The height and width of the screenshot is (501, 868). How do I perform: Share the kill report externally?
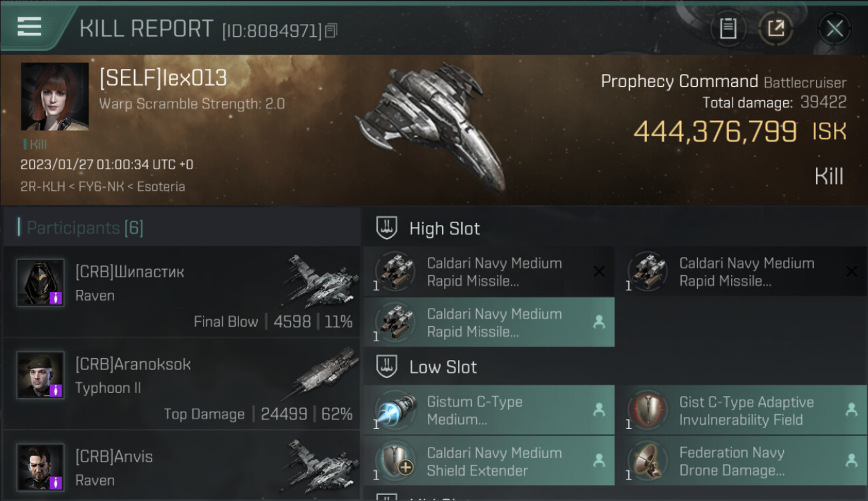point(776,29)
